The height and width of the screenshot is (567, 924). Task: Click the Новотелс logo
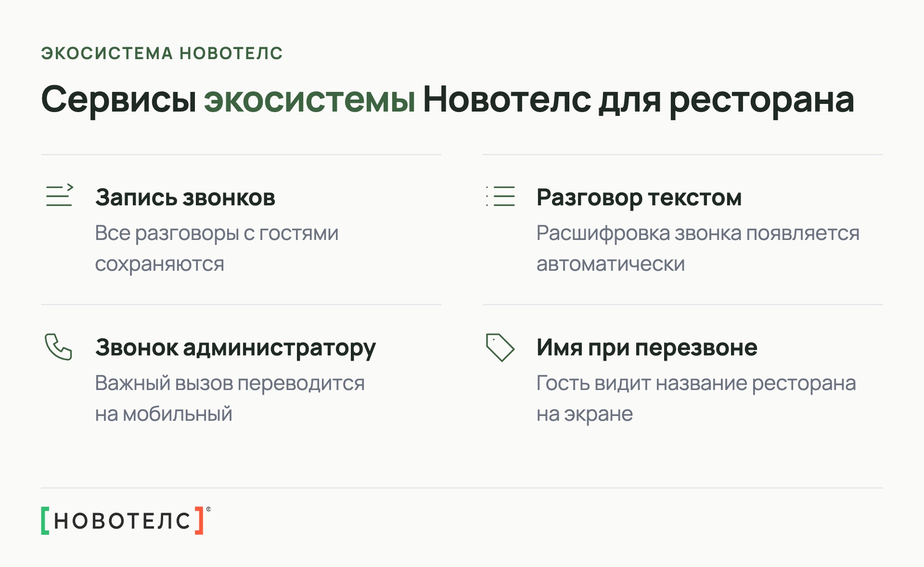point(126,520)
